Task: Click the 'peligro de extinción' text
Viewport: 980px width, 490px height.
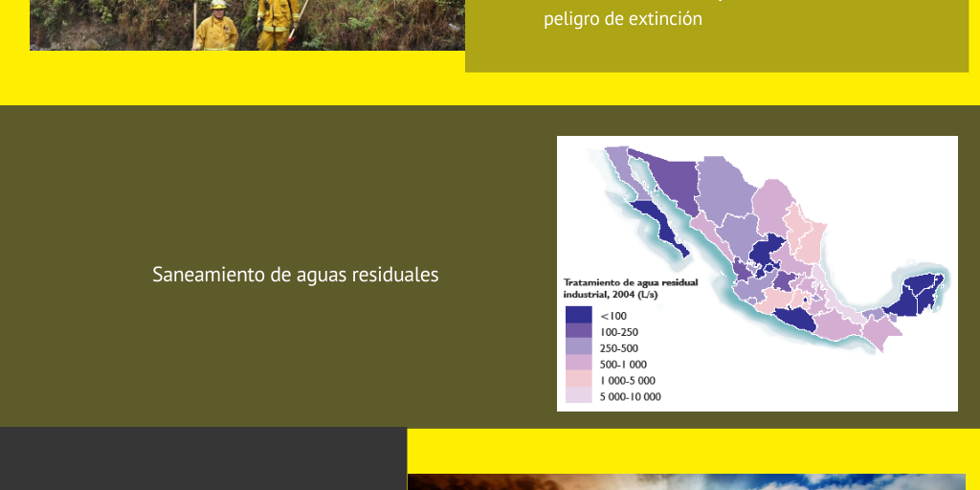Action: [x=622, y=18]
